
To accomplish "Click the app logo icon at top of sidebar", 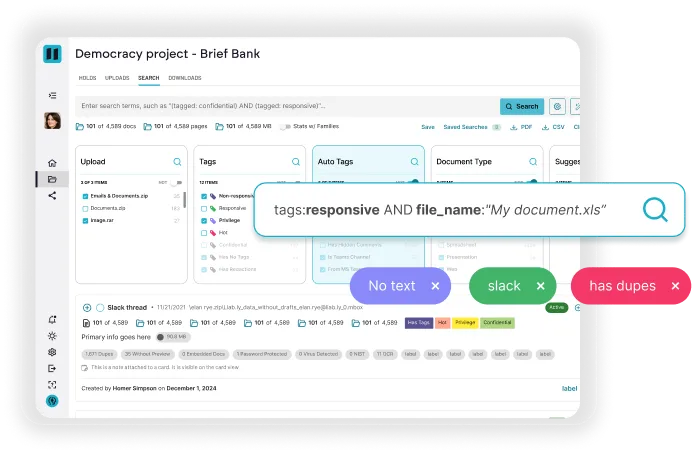I will pyautogui.click(x=52, y=54).
